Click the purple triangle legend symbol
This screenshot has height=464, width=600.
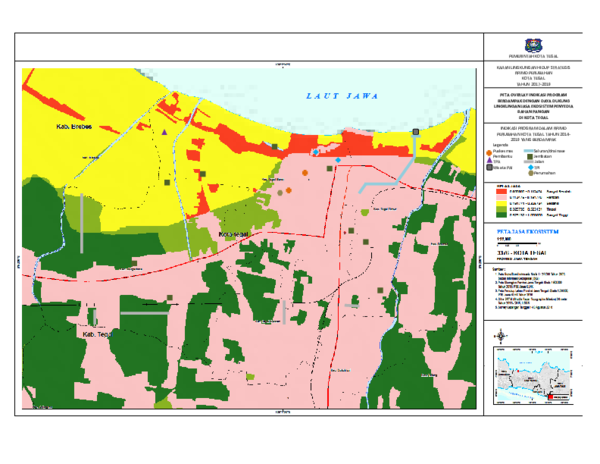pos(487,157)
